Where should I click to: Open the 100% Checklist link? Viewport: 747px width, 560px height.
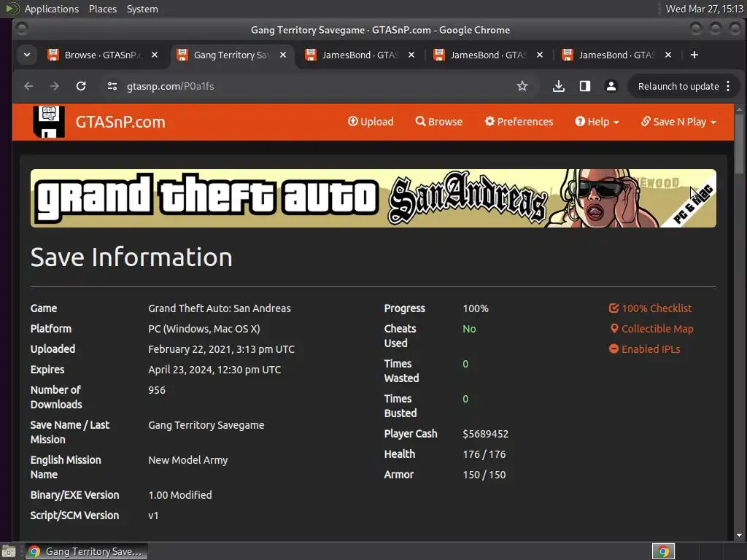point(650,308)
